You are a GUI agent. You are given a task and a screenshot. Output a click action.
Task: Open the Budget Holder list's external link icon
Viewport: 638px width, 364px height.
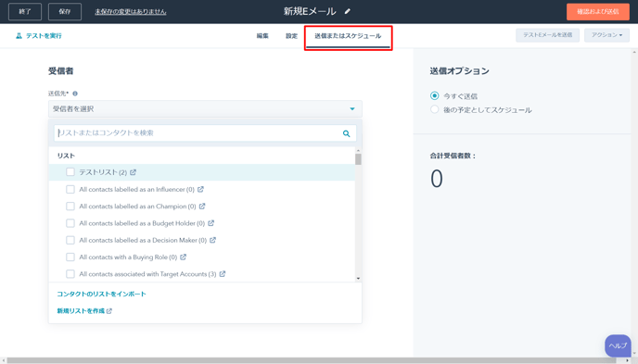tap(211, 223)
